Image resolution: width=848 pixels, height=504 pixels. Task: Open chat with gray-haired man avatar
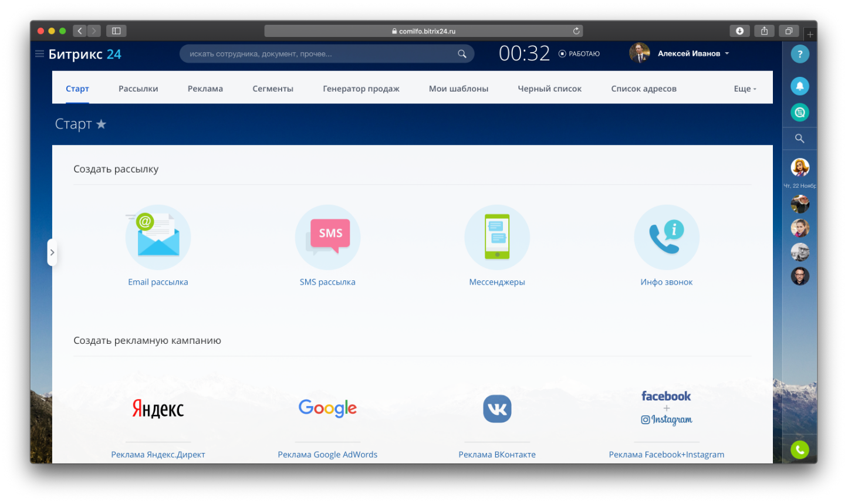[799, 252]
